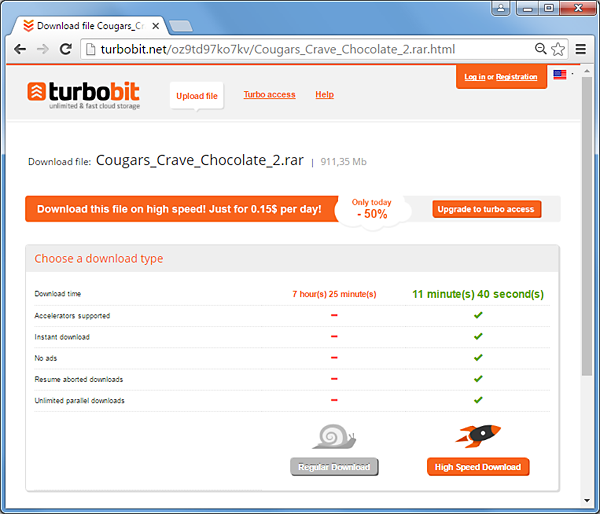Viewport: 600px width, 514px height.
Task: Click the red dash for Accelerators supported
Action: tap(334, 315)
